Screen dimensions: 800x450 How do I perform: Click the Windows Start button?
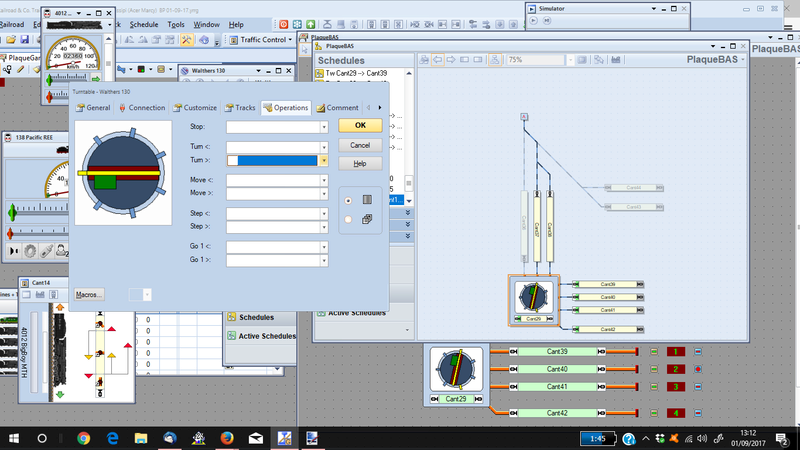14,438
